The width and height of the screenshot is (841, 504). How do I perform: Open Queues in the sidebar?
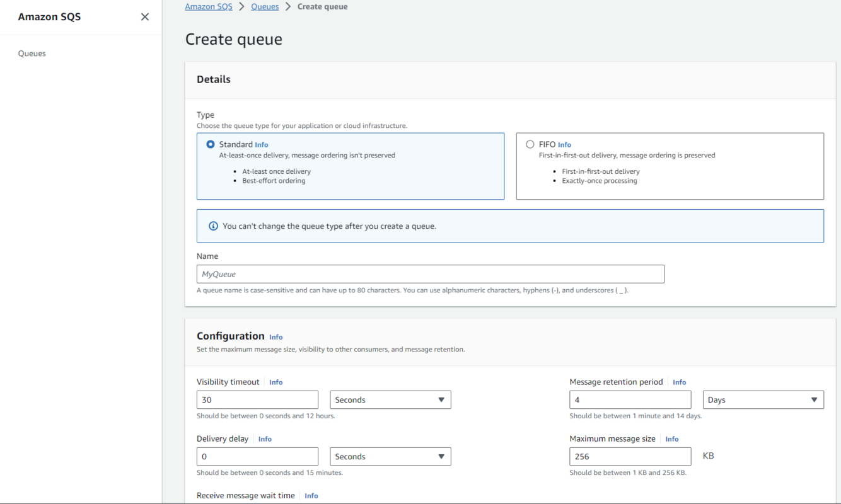click(x=32, y=54)
